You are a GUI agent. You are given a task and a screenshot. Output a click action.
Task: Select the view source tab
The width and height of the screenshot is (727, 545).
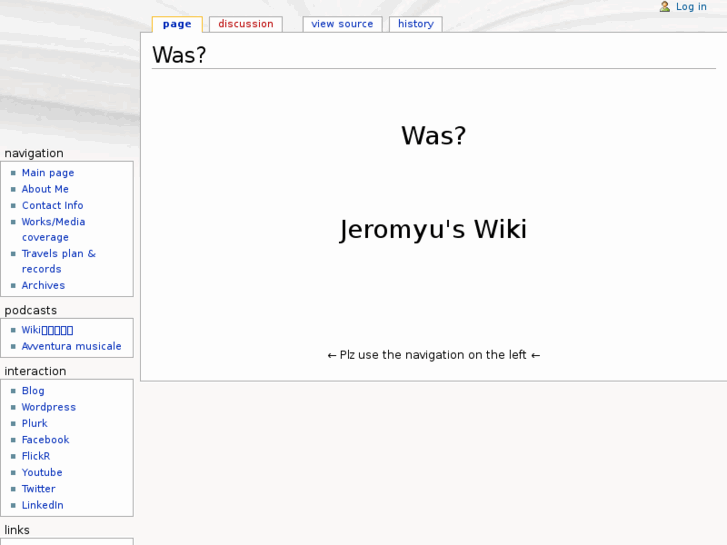click(x=342, y=24)
